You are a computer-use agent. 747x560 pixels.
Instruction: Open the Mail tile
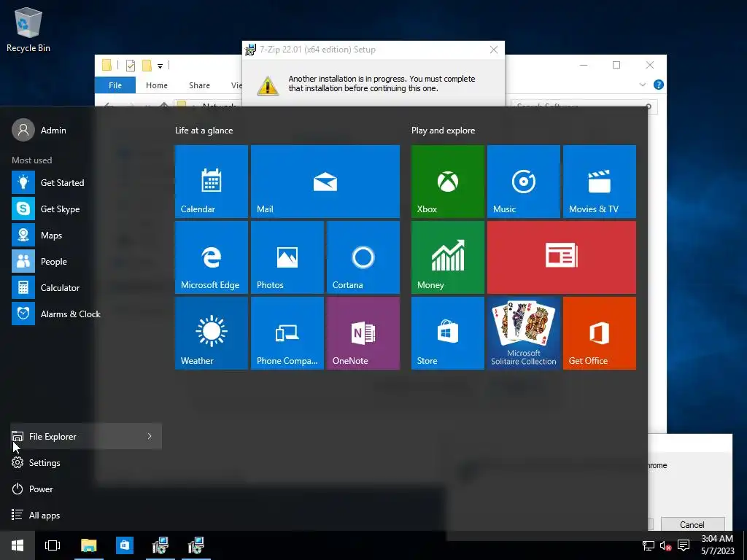point(325,182)
